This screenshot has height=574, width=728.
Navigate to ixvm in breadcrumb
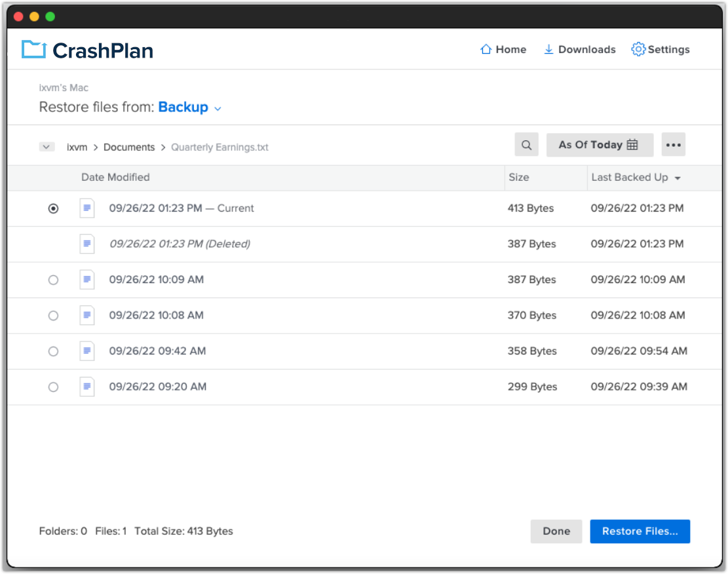pos(77,147)
